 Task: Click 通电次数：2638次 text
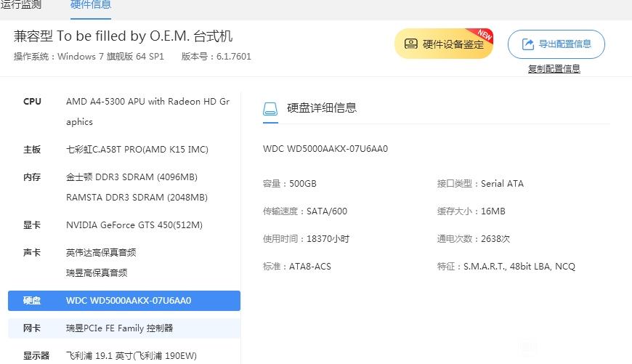(x=474, y=239)
